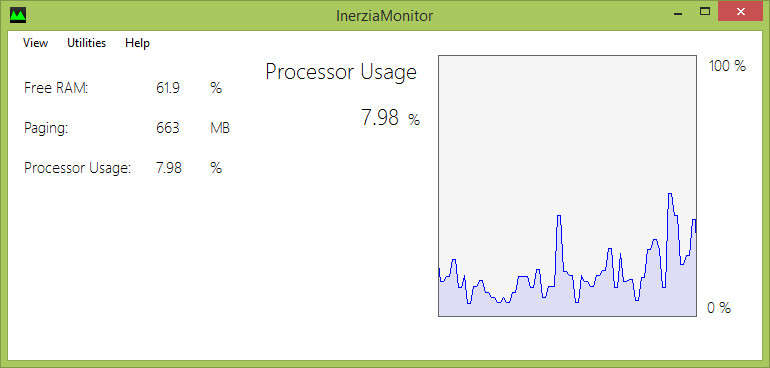Minimize the InerziaMonitor window
This screenshot has width=770, height=368.
[678, 12]
